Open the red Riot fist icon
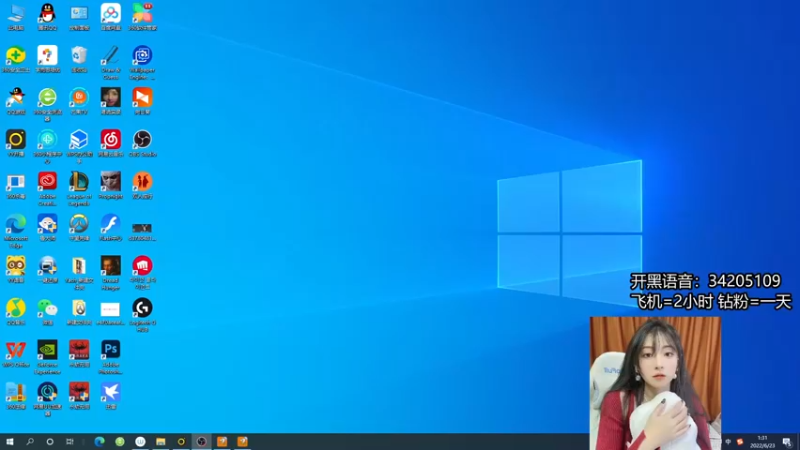The image size is (800, 450). (142, 273)
